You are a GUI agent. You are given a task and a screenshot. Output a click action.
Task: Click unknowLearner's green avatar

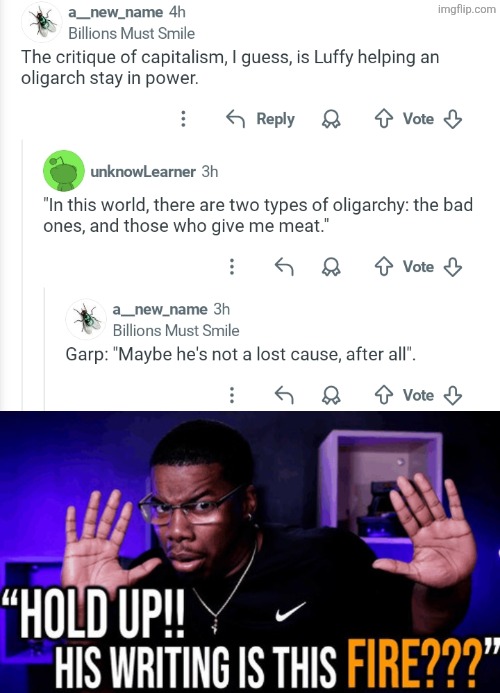64,171
